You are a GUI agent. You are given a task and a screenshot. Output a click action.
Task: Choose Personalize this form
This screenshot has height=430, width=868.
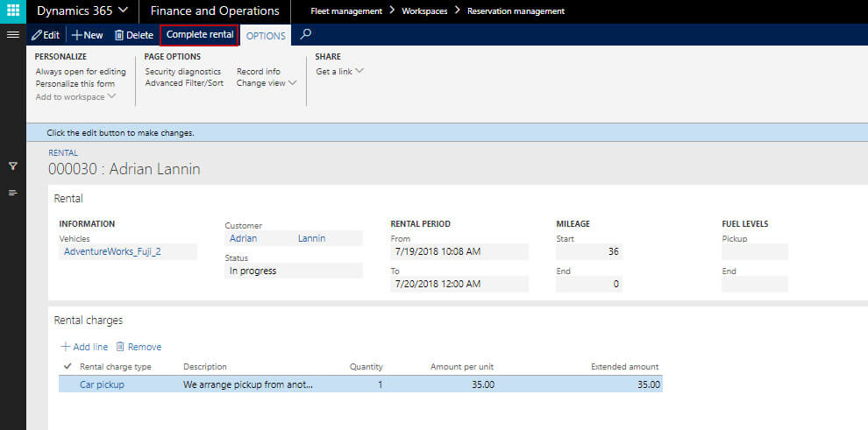[x=75, y=84]
